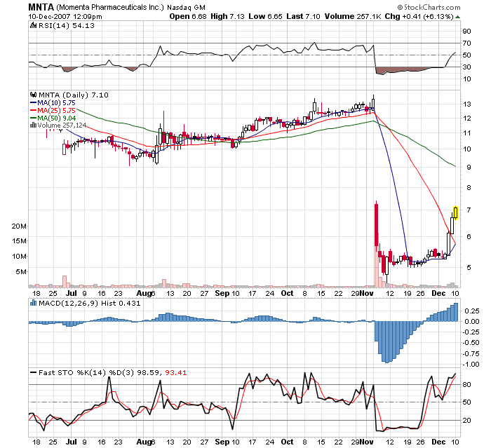Click the MACD histogram legend icon
Image resolution: width=491 pixels, height=448 pixels.
(33, 303)
